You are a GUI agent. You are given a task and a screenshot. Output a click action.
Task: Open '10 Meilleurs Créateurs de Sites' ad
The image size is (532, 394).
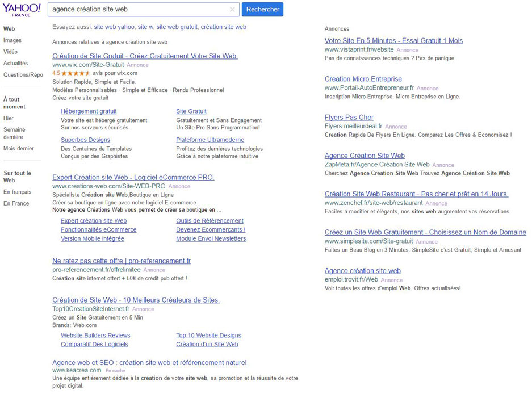(136, 300)
